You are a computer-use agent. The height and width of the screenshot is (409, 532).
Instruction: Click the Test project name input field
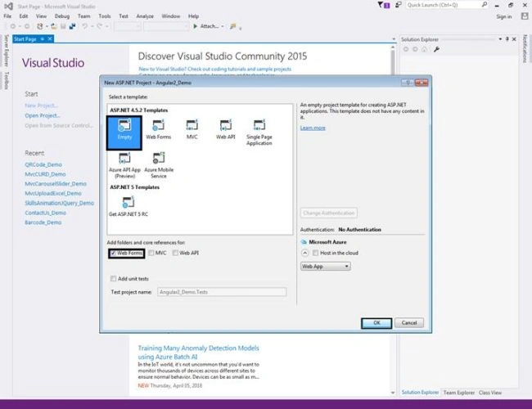coord(222,292)
